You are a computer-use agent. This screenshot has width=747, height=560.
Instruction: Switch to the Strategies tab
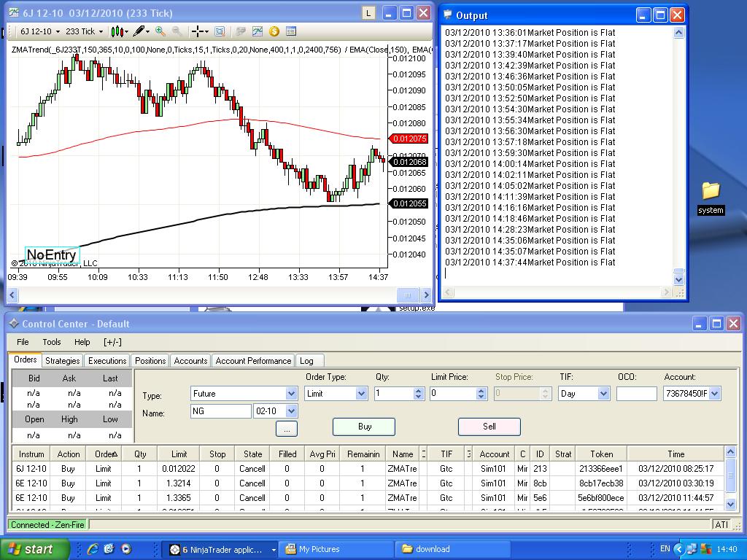(x=62, y=361)
